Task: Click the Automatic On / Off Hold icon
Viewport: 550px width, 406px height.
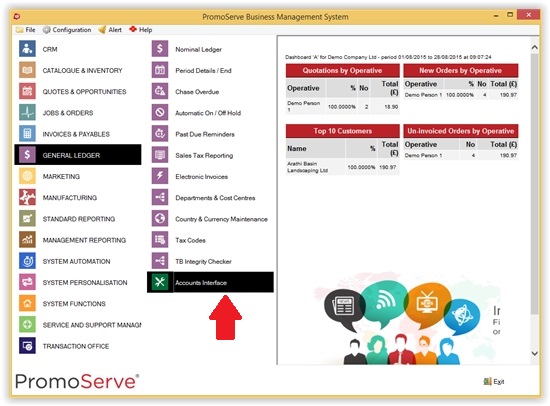Action: click(x=160, y=113)
